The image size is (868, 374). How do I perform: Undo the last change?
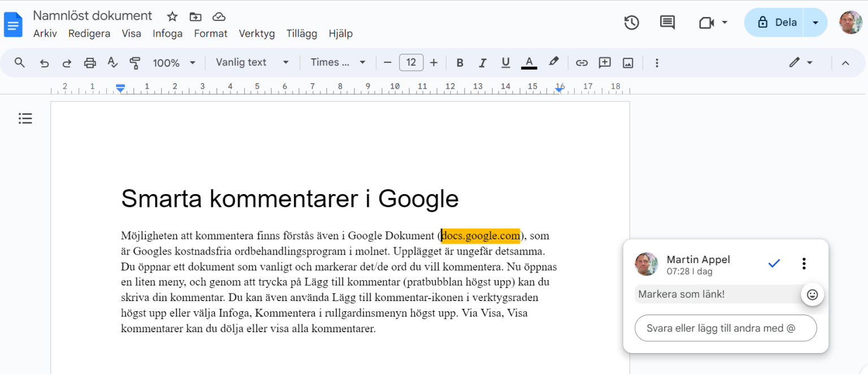pyautogui.click(x=45, y=62)
